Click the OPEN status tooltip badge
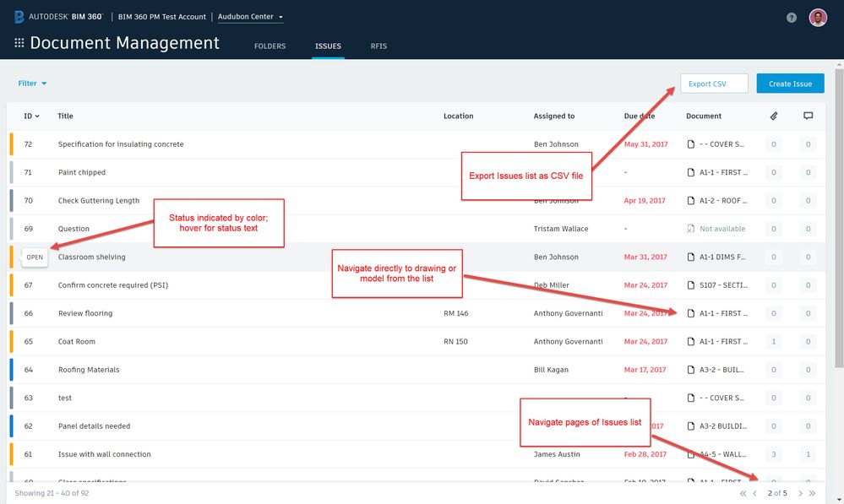The width and height of the screenshot is (844, 504). coord(35,257)
